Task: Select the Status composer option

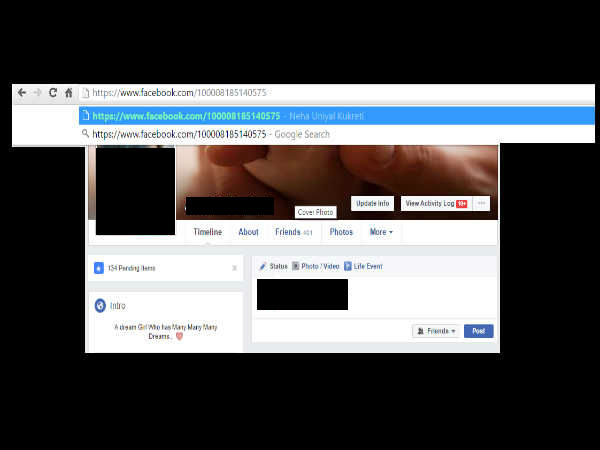Action: (x=273, y=266)
